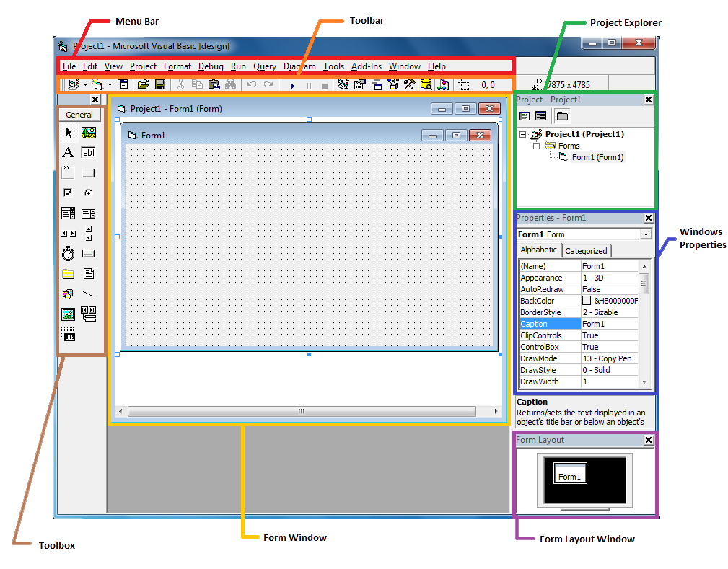The image size is (728, 569).
Task: Collapse the Forms folder node
Action: [536, 146]
